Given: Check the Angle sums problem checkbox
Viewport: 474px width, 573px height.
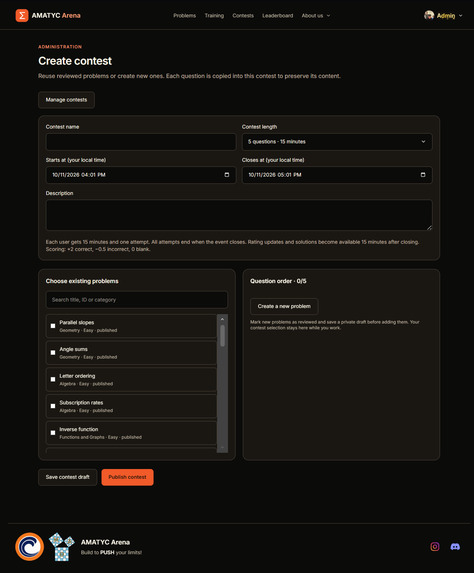Looking at the screenshot, I should point(53,352).
